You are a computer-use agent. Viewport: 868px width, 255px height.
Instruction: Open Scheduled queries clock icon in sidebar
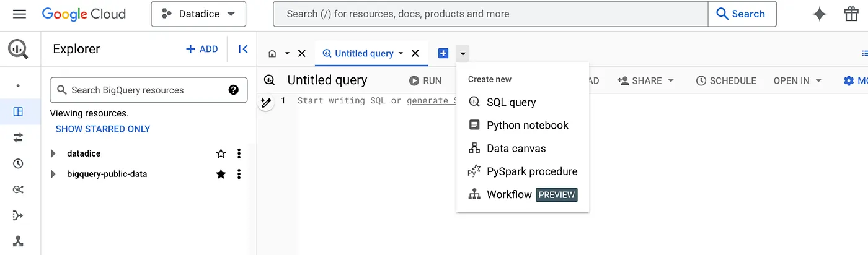click(x=18, y=163)
